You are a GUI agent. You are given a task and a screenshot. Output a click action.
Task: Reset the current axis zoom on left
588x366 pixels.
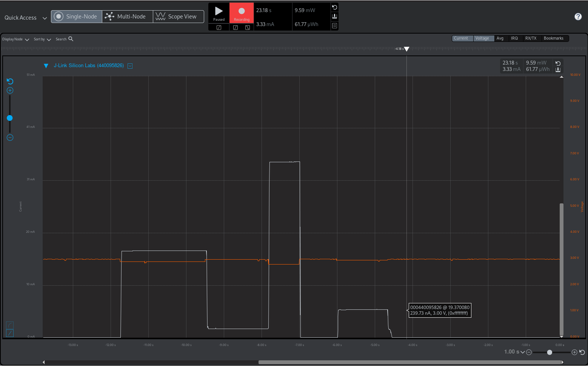pyautogui.click(x=10, y=81)
